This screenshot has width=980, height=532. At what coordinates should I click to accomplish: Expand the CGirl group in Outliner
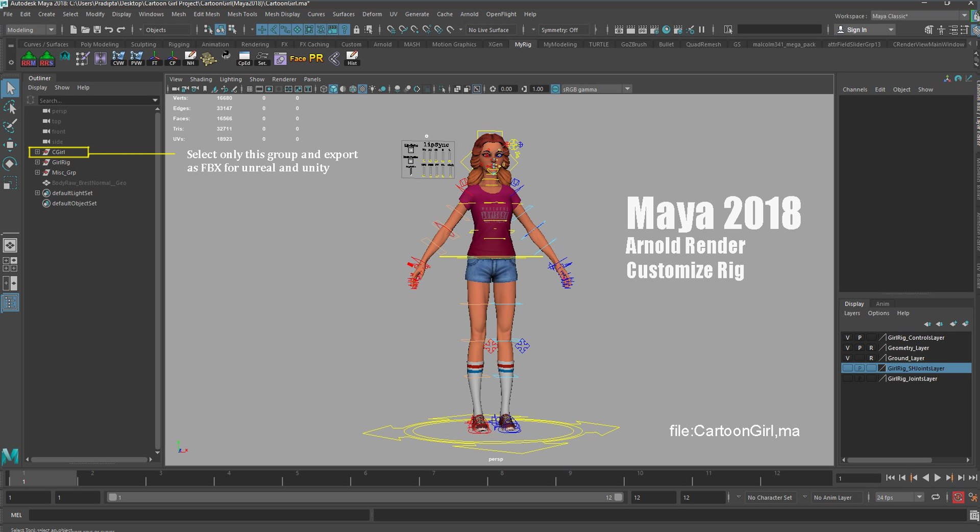tap(37, 152)
